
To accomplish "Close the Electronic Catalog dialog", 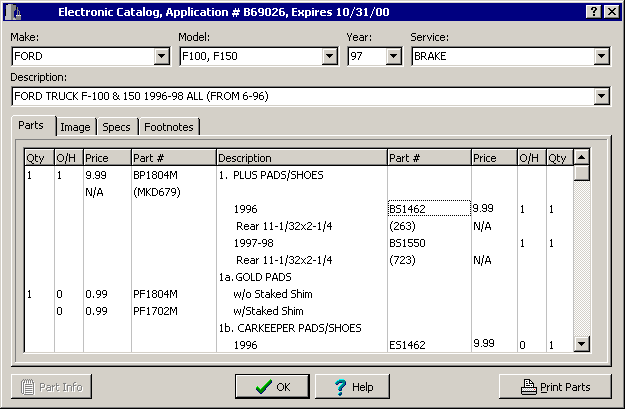I will point(611,12).
